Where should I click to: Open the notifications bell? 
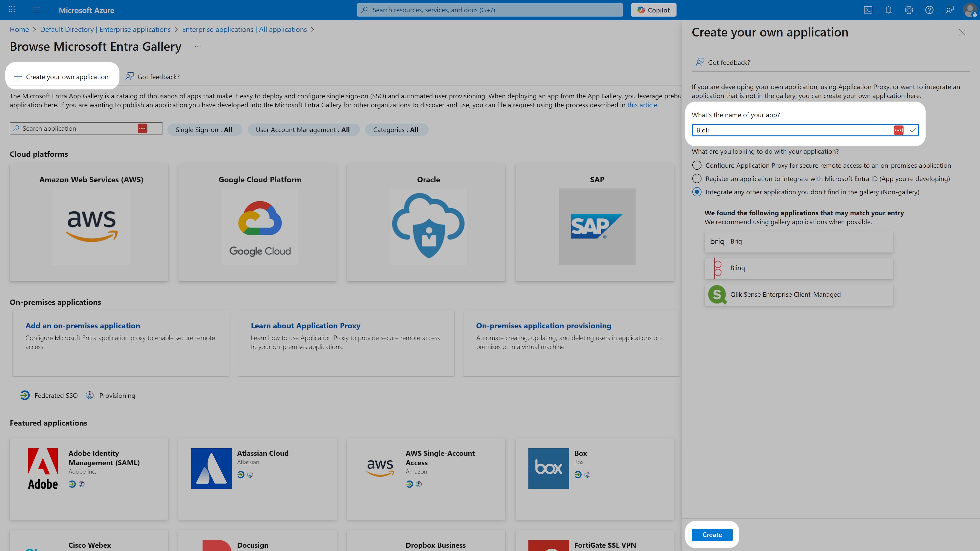pos(888,10)
